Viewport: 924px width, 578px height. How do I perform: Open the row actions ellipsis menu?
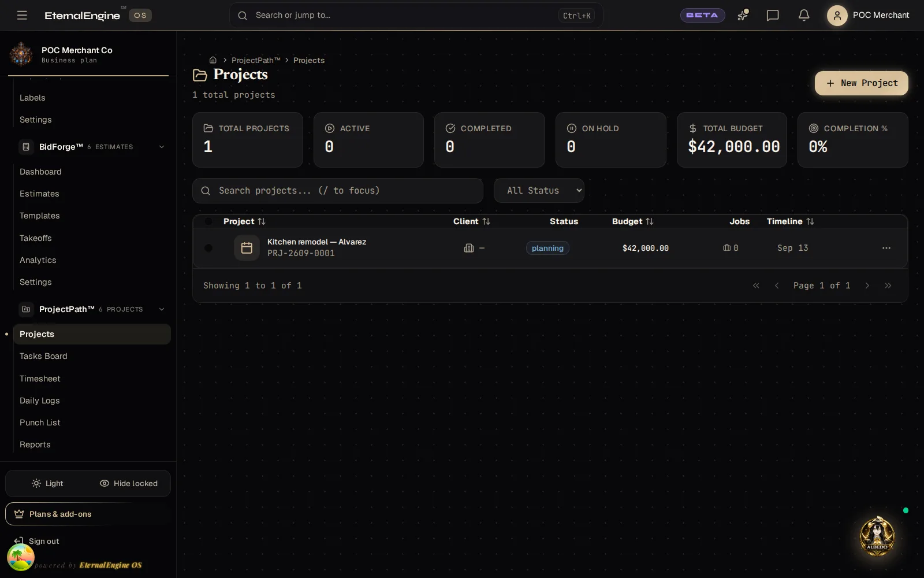[886, 248]
